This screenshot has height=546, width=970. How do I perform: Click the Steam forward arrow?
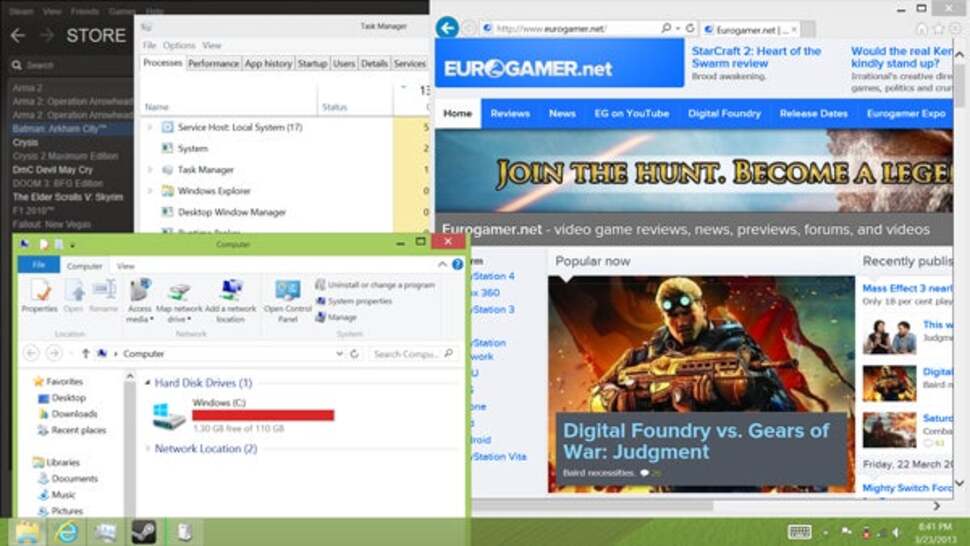[x=48, y=35]
